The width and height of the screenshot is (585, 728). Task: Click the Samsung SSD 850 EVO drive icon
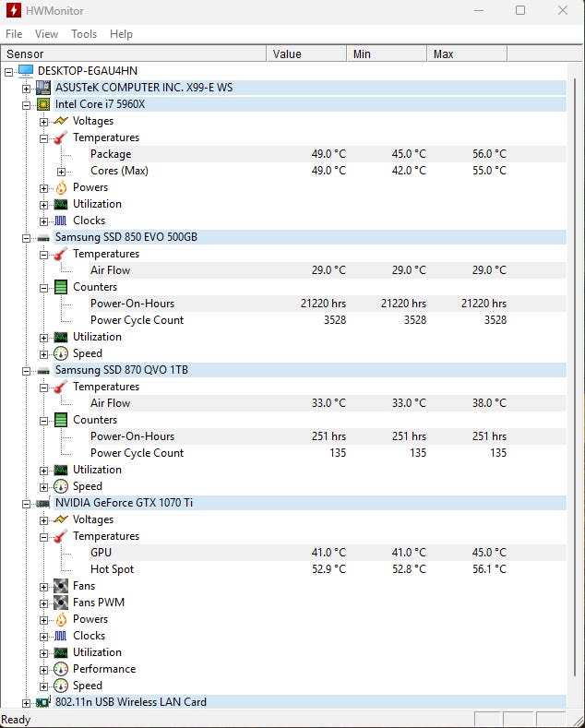43,237
